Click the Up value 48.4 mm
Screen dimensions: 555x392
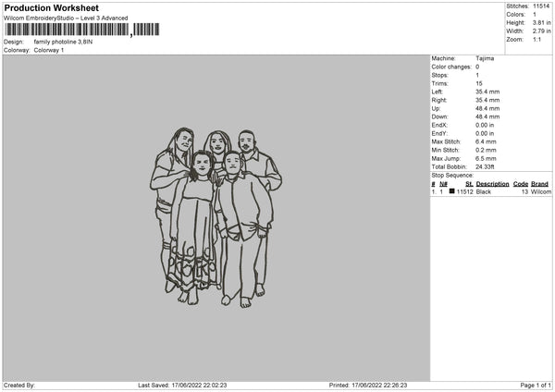point(487,108)
